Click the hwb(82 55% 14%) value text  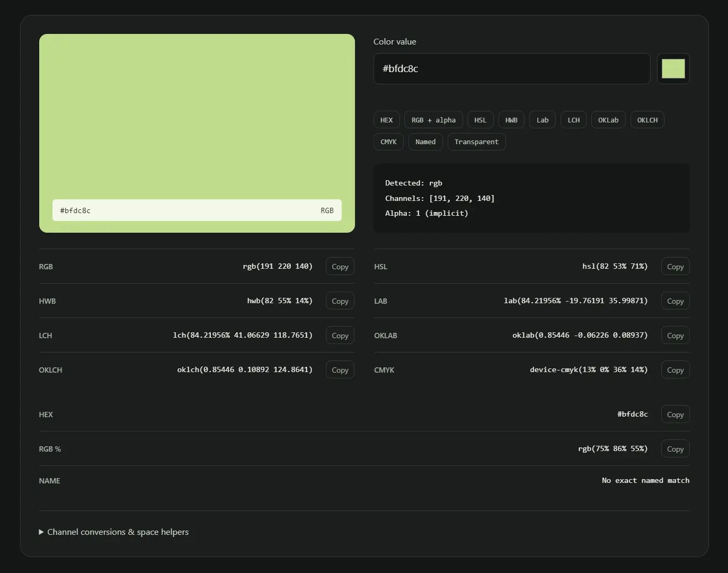coord(280,301)
